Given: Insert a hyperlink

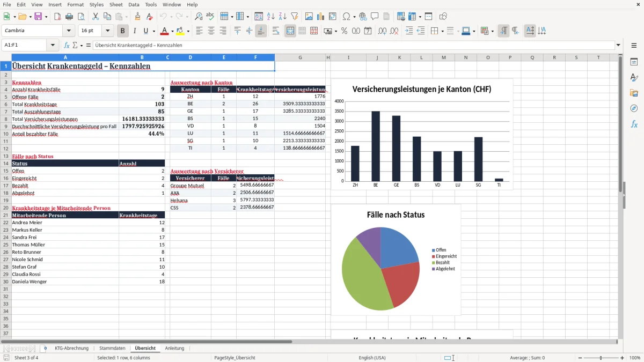Looking at the screenshot, I should click(x=363, y=17).
